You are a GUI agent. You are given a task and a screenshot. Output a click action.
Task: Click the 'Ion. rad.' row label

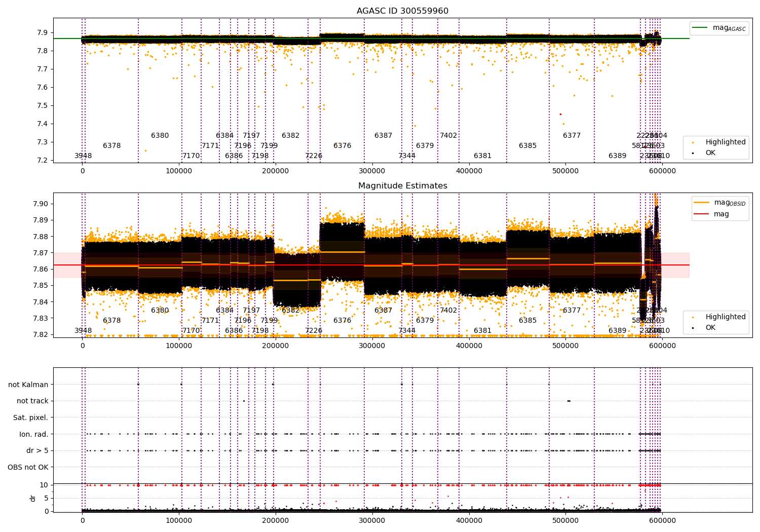34,434
